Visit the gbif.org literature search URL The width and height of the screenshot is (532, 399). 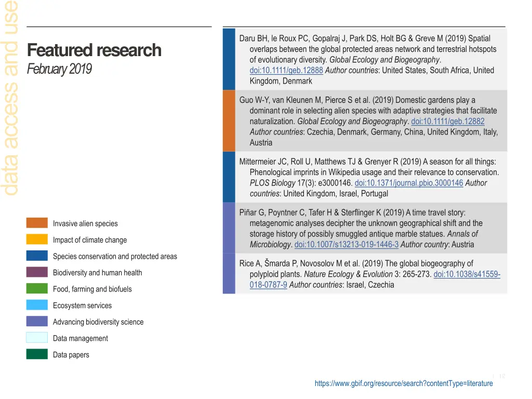(403, 383)
